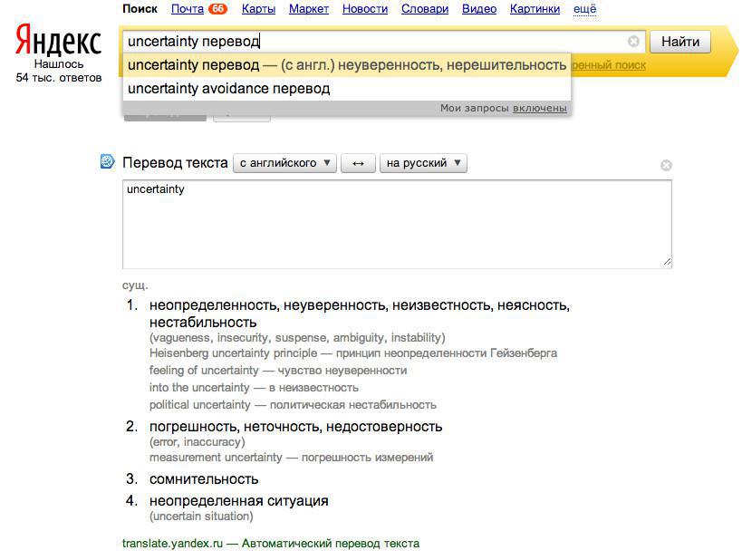Clear the search query using the x icon

[x=633, y=41]
